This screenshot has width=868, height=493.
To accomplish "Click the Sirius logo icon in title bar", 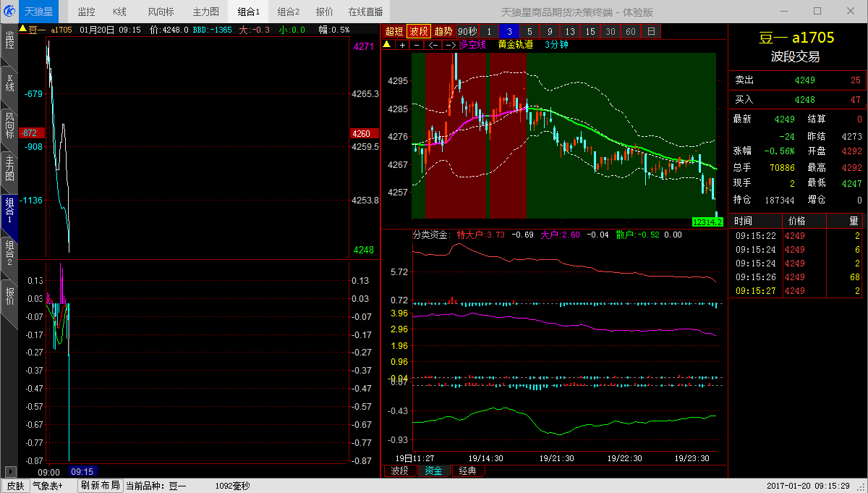I will (x=10, y=11).
